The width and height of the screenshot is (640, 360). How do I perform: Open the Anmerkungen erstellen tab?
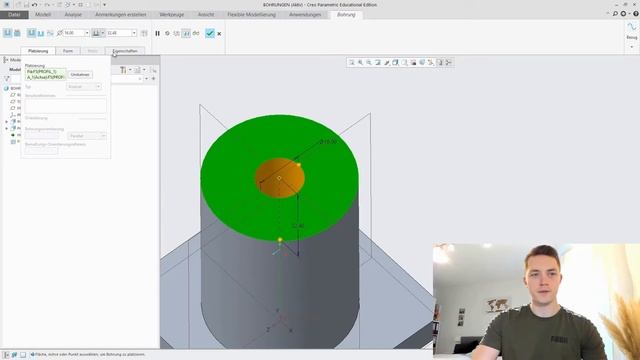click(x=120, y=15)
